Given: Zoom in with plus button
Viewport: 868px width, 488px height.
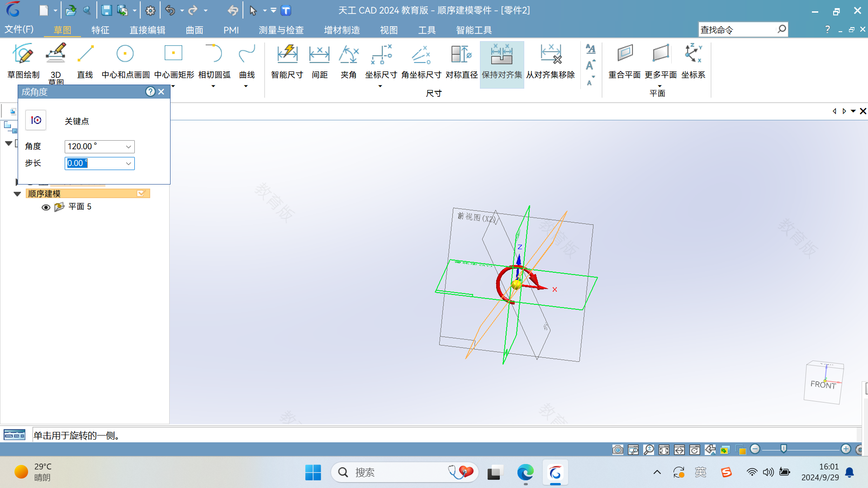Looking at the screenshot, I should point(846,449).
